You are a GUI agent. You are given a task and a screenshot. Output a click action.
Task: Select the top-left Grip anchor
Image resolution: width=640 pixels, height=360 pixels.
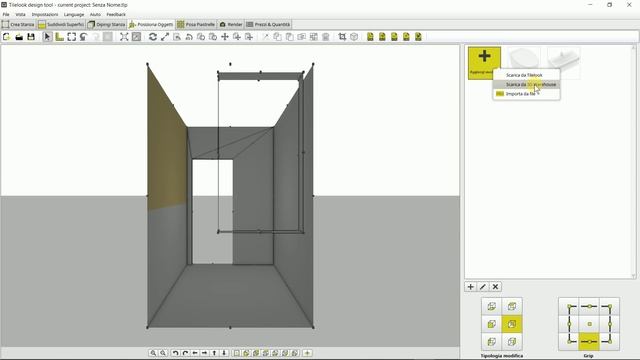point(569,306)
